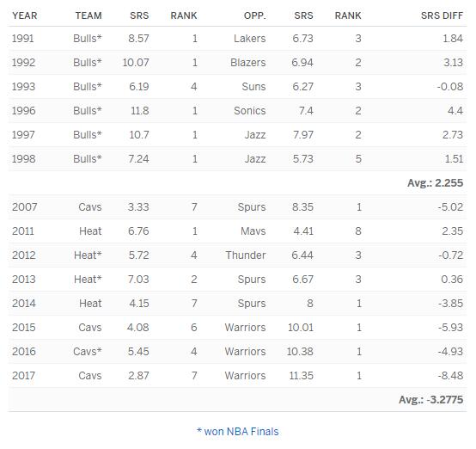Select the 2013 Heat* team cell

click(88, 279)
